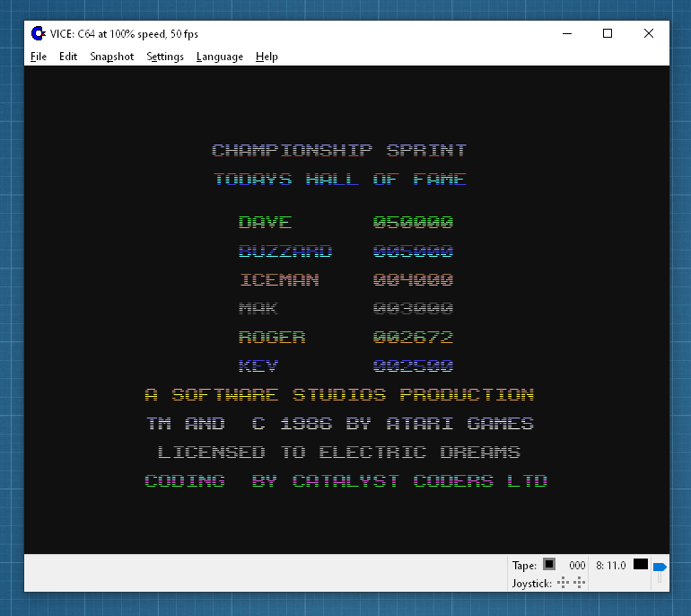
Task: Click the Tape: label in status bar
Action: 524,566
